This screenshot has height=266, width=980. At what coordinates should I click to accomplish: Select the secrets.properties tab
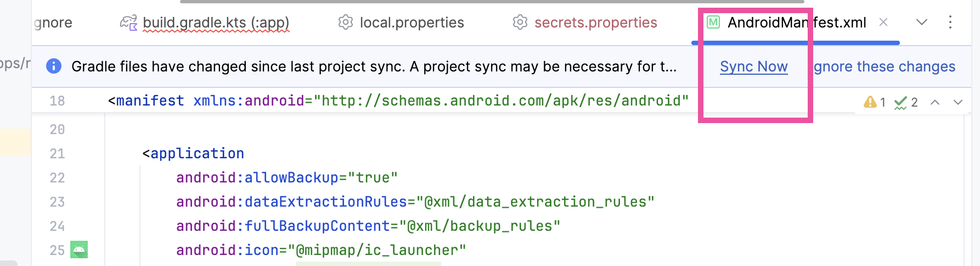(x=595, y=23)
